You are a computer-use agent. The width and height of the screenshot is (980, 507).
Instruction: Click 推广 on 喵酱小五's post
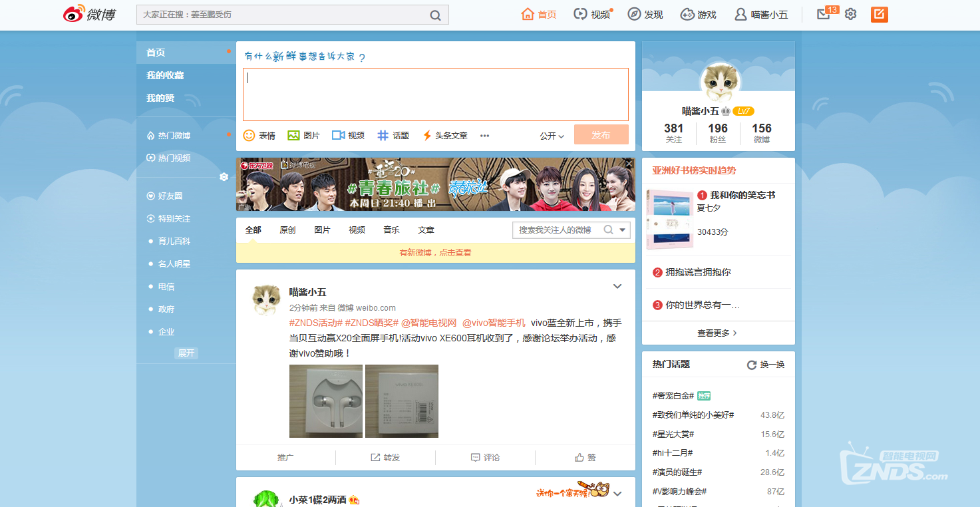(x=285, y=458)
